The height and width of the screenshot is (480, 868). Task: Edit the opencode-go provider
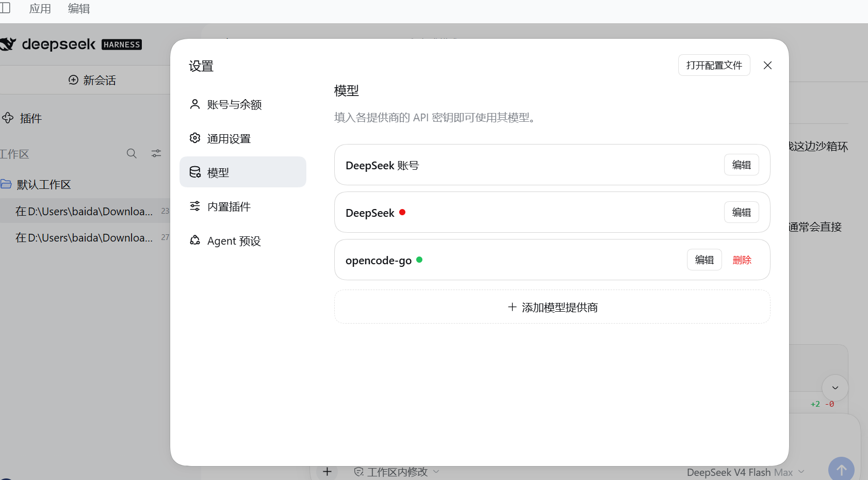click(704, 260)
